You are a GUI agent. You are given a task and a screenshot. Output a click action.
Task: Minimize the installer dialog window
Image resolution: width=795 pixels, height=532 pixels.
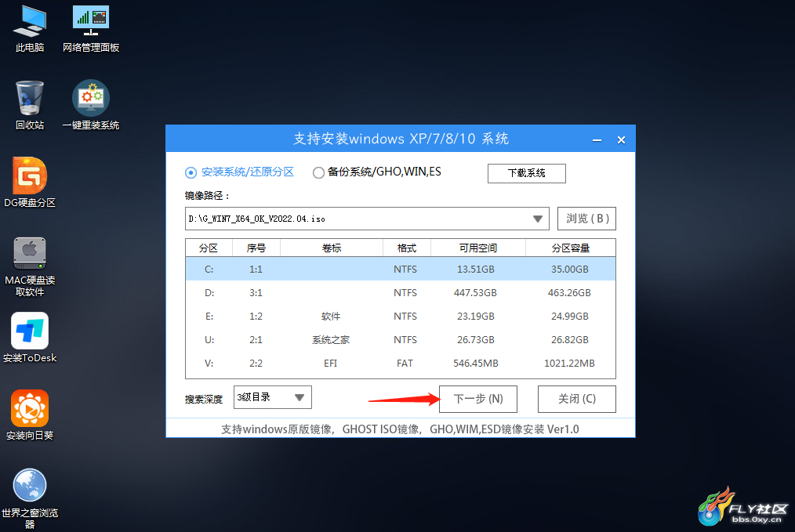(x=597, y=139)
